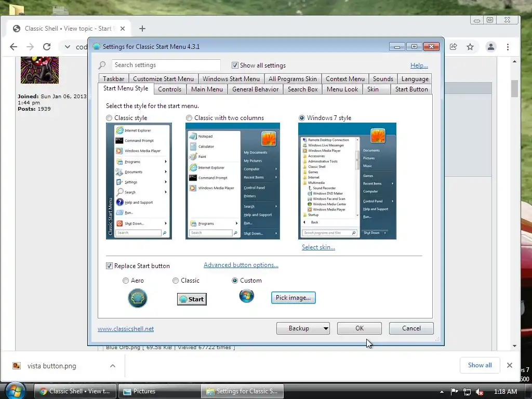Screen dimensions: 532x399
Task: Close the Chrome downloads bar
Action: (509, 365)
